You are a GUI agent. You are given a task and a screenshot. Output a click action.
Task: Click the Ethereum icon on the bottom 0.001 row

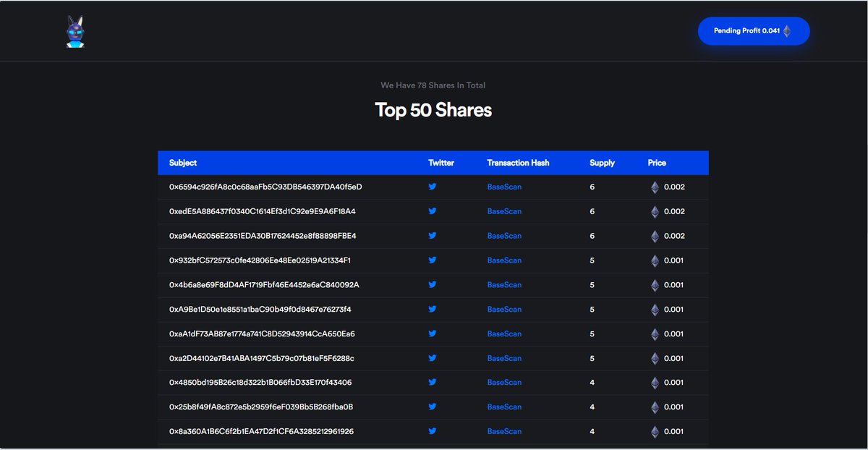[x=655, y=430]
